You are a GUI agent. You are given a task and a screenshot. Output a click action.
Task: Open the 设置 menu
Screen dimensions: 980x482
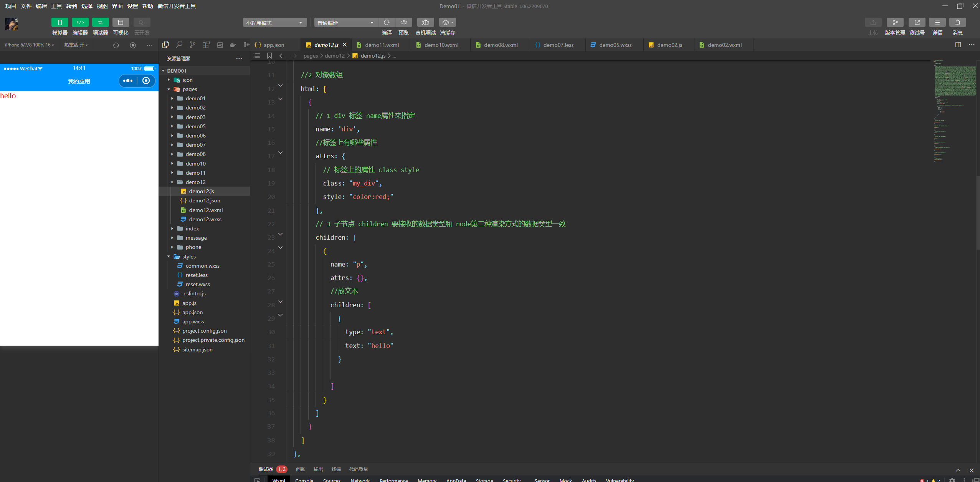click(x=132, y=6)
